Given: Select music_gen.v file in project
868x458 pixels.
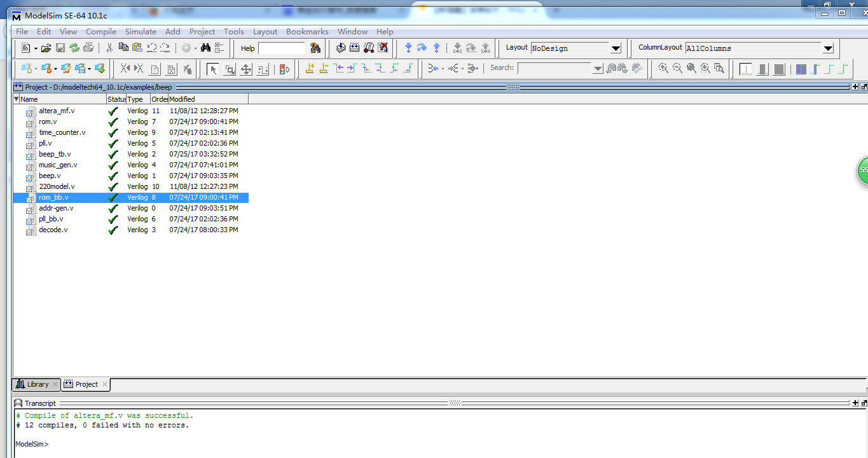Looking at the screenshot, I should [58, 165].
